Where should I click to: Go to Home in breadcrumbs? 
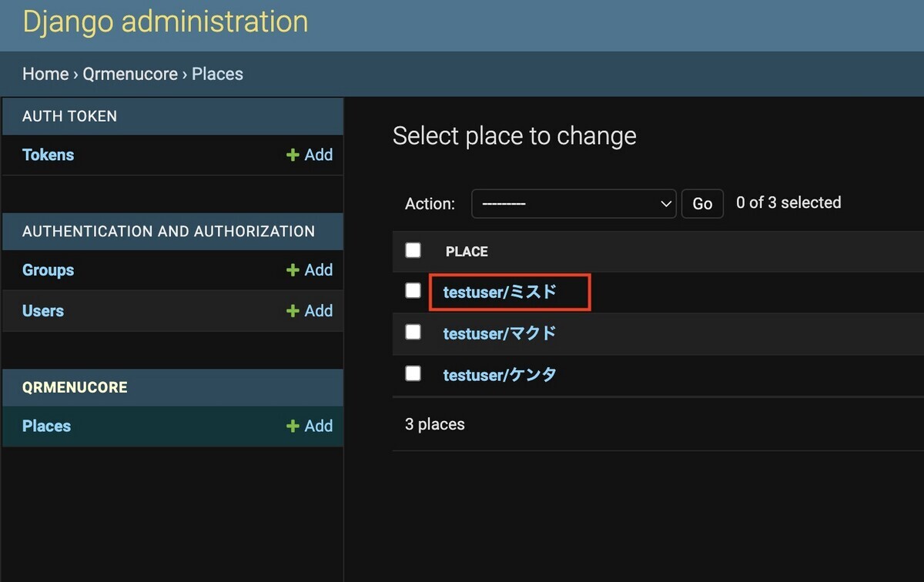pyautogui.click(x=45, y=74)
